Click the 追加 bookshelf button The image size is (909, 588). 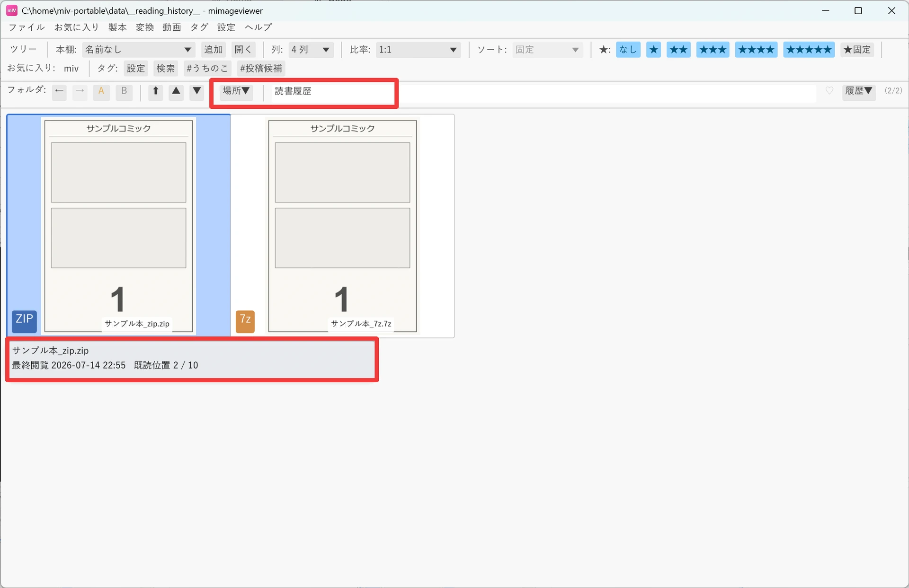coord(213,50)
